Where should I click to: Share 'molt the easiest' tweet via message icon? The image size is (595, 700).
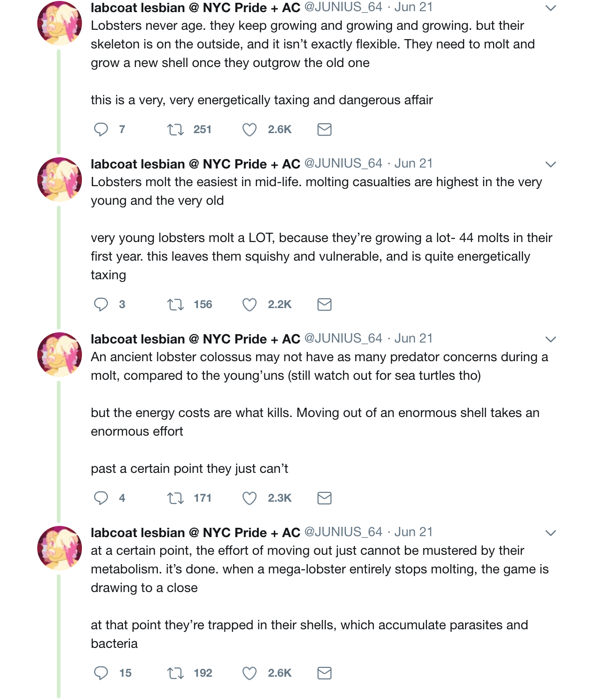click(324, 304)
